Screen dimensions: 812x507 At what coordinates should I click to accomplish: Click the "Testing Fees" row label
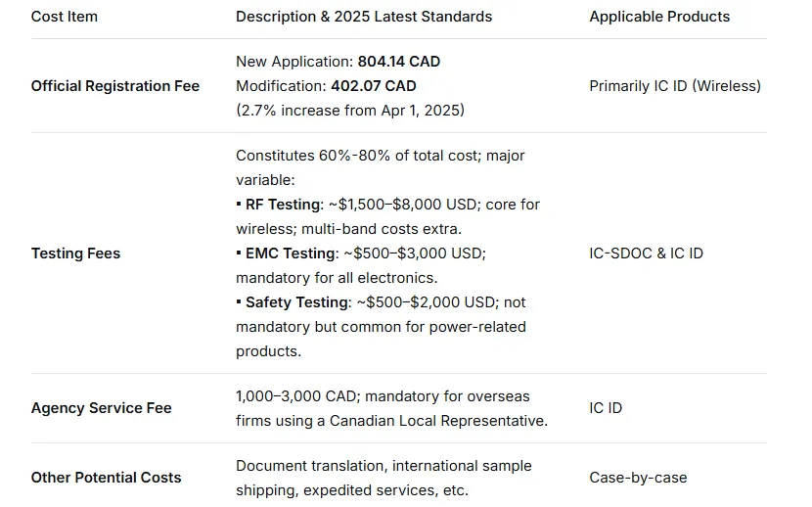click(x=75, y=253)
